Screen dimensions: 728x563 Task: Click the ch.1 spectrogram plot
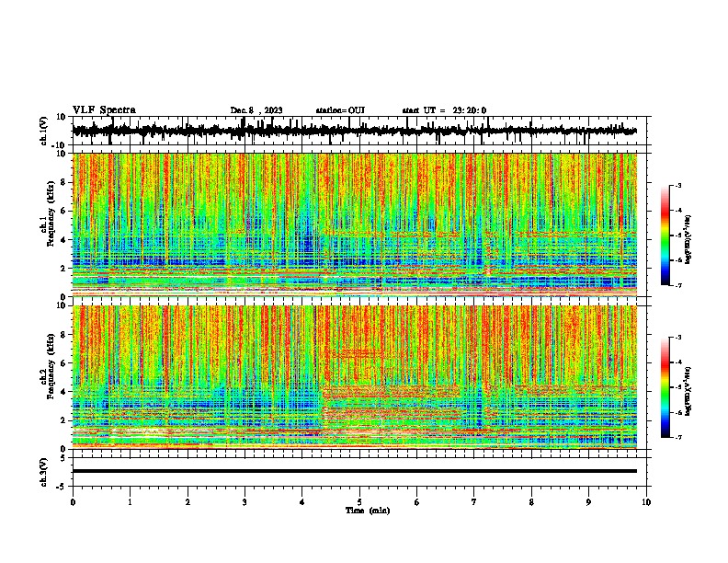pyautogui.click(x=355, y=224)
